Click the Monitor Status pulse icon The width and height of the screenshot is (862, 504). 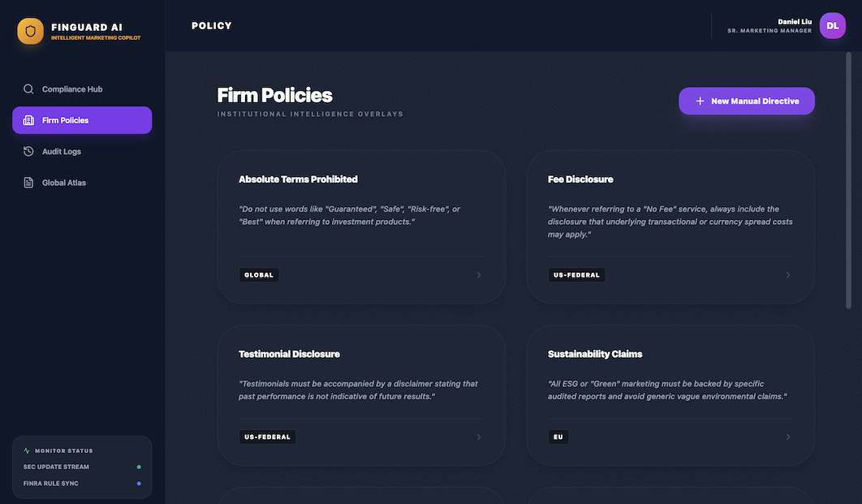27,450
